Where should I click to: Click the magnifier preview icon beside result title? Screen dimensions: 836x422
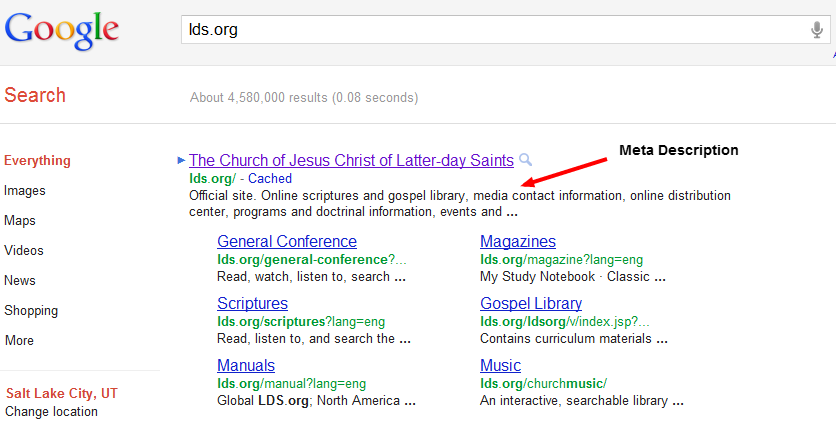pyautogui.click(x=526, y=160)
